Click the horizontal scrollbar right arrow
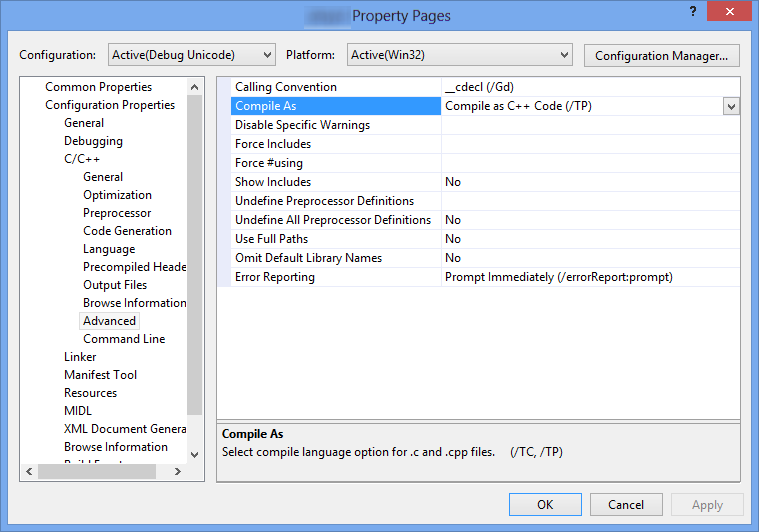This screenshot has width=759, height=532. click(178, 471)
